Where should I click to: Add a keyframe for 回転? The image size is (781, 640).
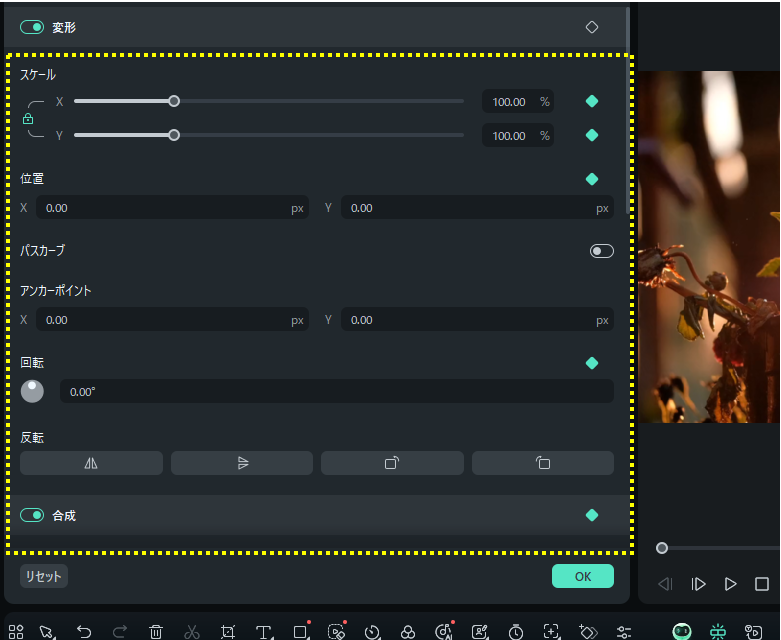tap(592, 363)
